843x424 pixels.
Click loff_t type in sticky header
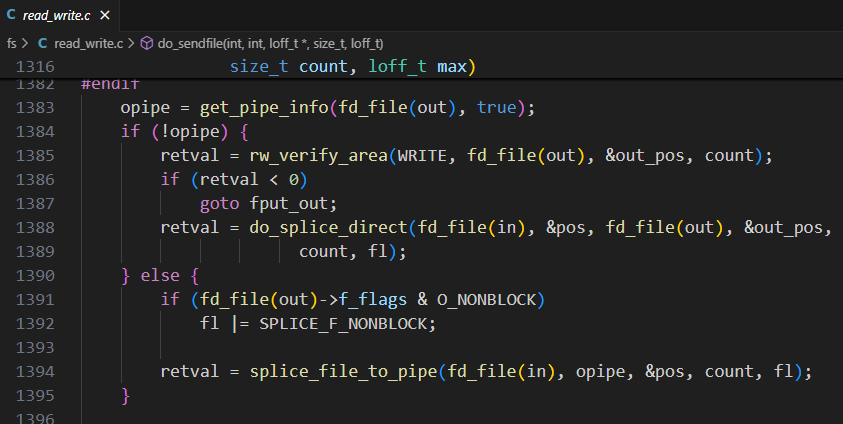[x=397, y=67]
